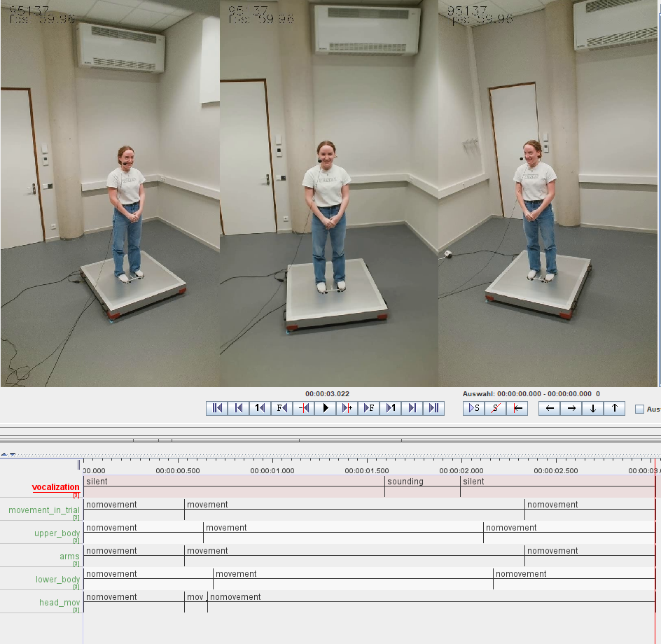Toggle the selection mode checkbox

[x=639, y=409]
